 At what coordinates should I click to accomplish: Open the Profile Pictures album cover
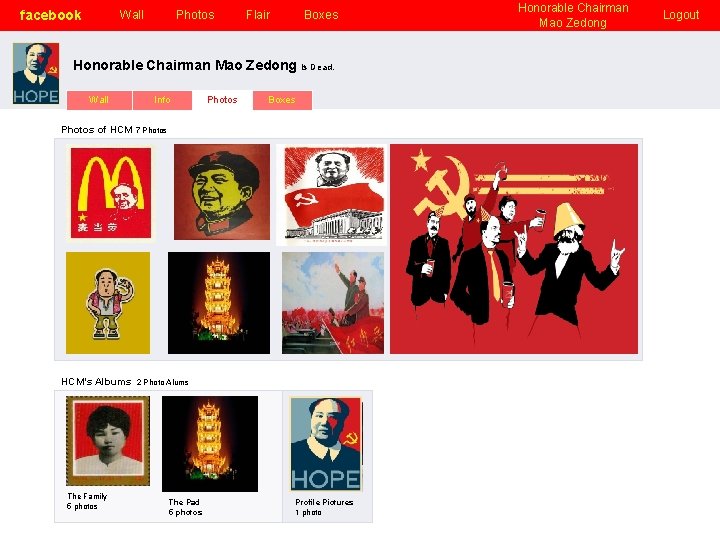click(326, 444)
